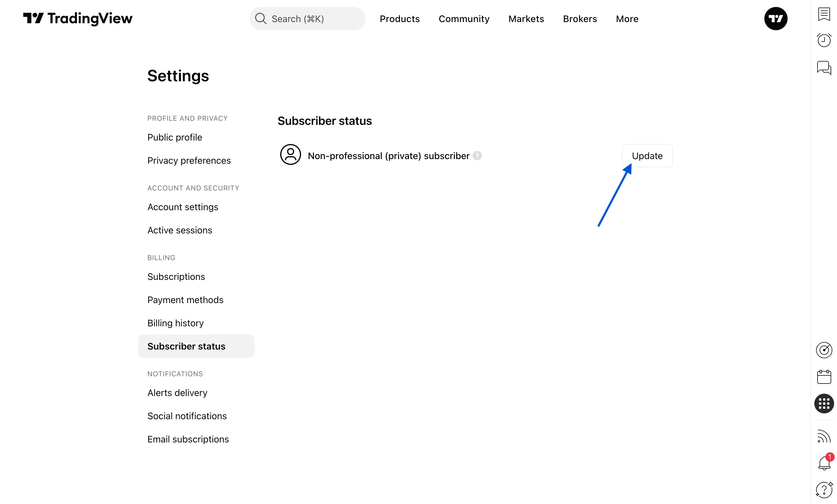Image resolution: width=837 pixels, height=504 pixels.
Task: Open the Markets menu
Action: point(526,19)
